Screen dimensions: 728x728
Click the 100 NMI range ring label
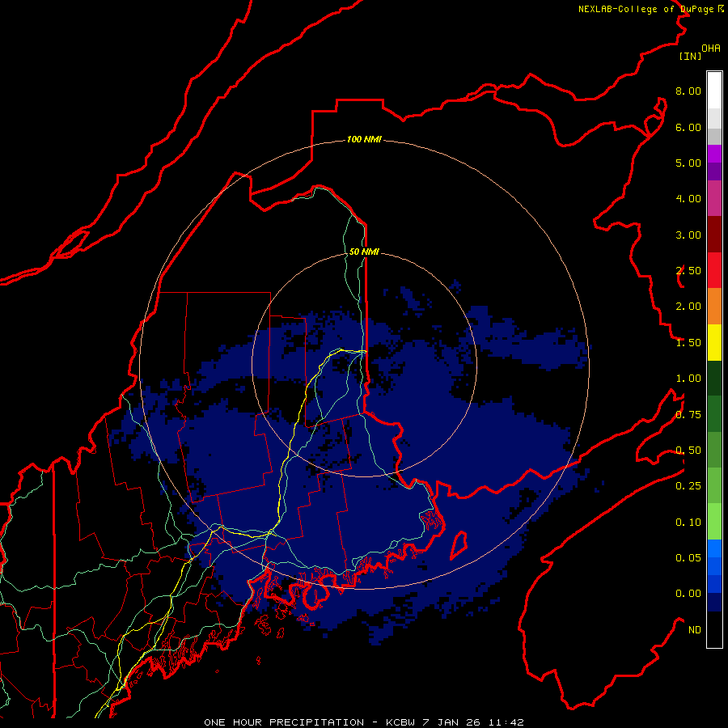click(364, 139)
